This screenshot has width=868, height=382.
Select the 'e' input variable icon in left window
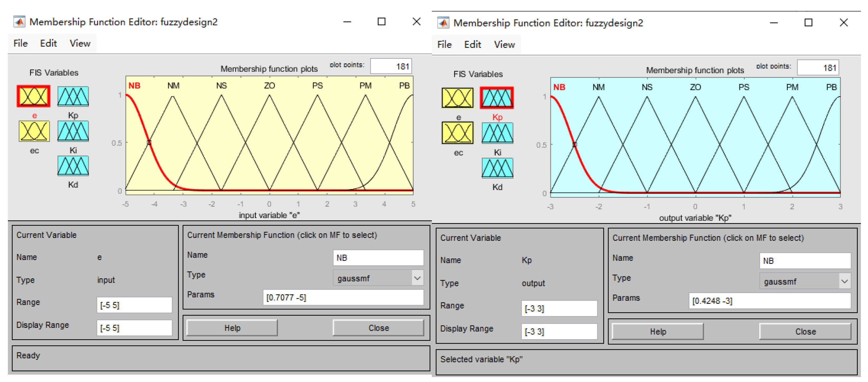pyautogui.click(x=33, y=97)
